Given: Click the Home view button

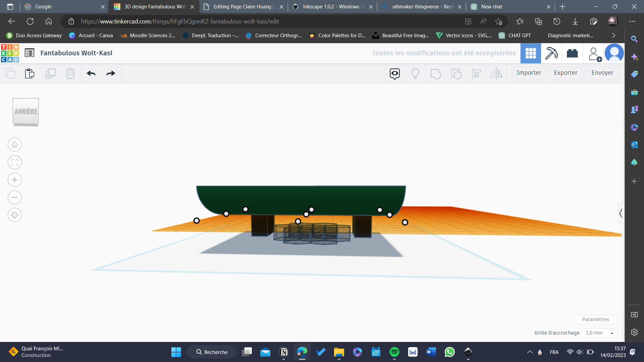Looking at the screenshot, I should (15, 145).
